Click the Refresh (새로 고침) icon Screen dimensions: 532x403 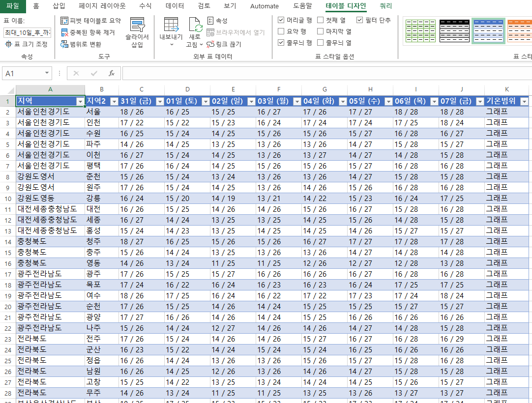tap(195, 25)
